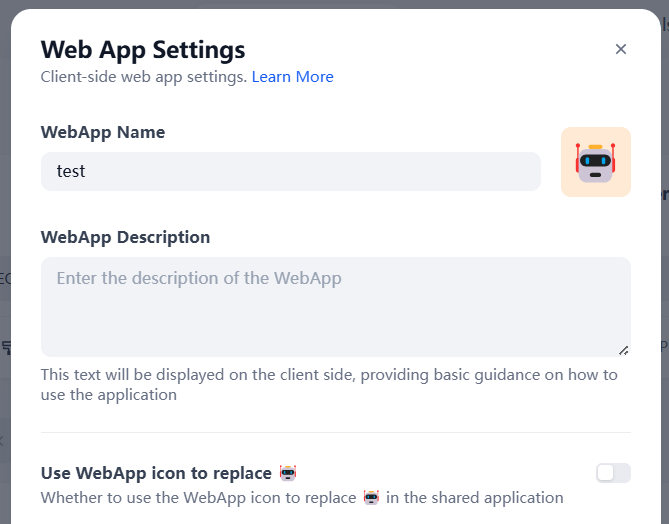Image resolution: width=669 pixels, height=524 pixels.
Task: Click the 'Enter the description of the WebApp' placeholder
Action: [x=199, y=278]
